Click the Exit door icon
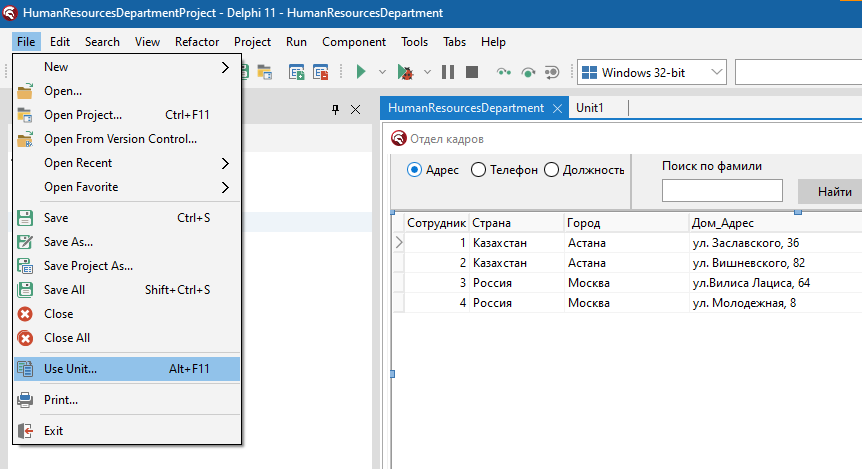This screenshot has height=469, width=862. (25, 431)
